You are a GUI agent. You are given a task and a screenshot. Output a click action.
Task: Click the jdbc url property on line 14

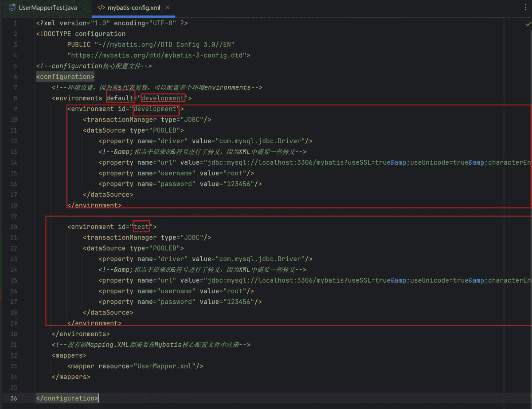(x=315, y=162)
